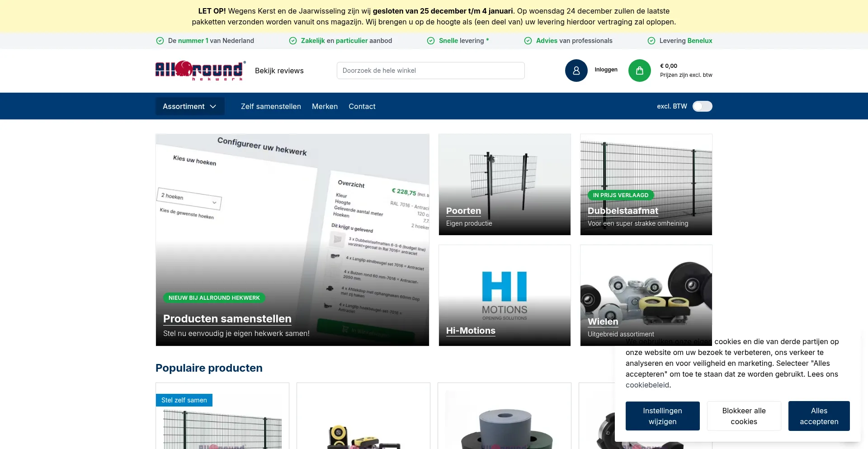The height and width of the screenshot is (449, 868).
Task: Open the shopping cart
Action: tap(639, 70)
